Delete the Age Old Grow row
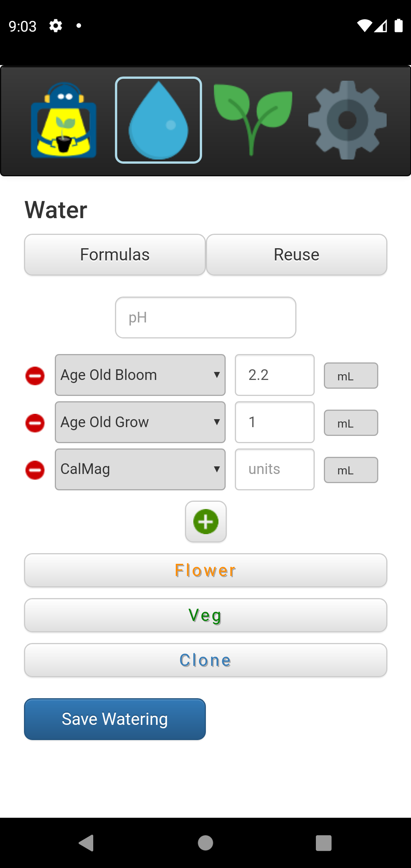This screenshot has width=411, height=868. (35, 423)
